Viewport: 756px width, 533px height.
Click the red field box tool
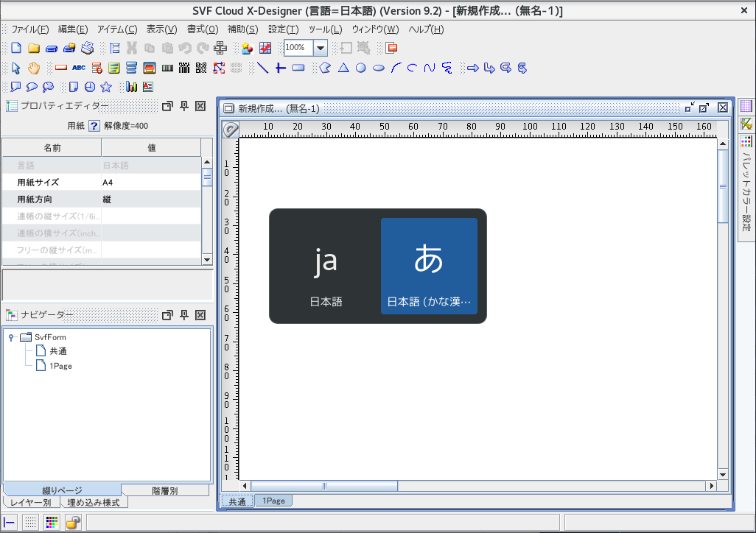coord(61,68)
